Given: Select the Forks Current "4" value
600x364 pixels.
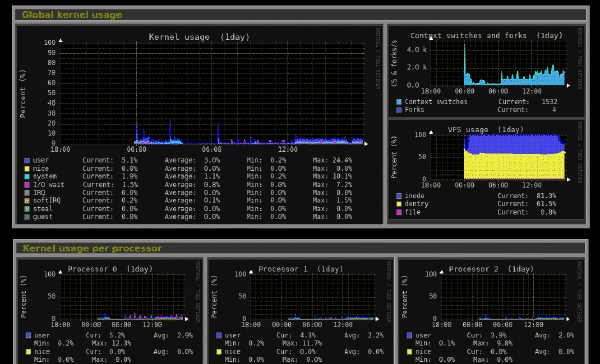Looking at the screenshot, I should pos(554,110).
